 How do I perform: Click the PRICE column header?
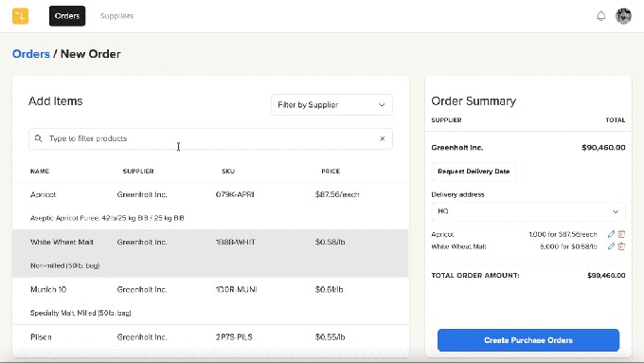pos(331,171)
